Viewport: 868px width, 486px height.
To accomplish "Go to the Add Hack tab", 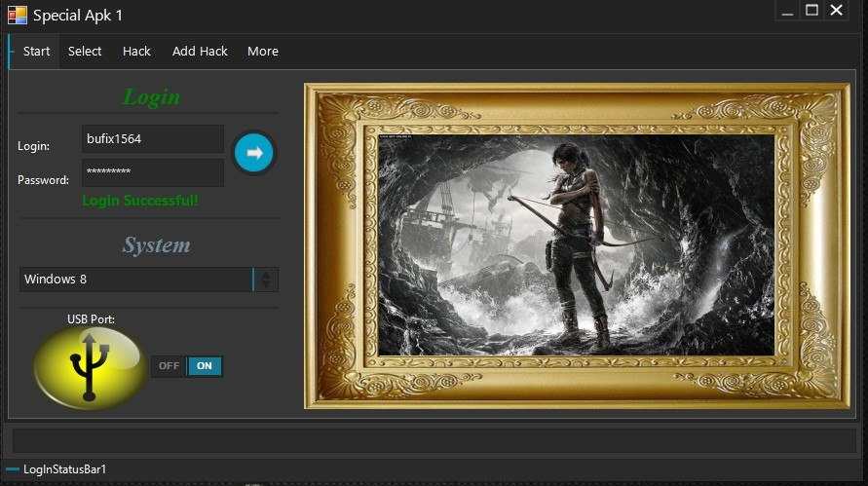I will (x=200, y=52).
